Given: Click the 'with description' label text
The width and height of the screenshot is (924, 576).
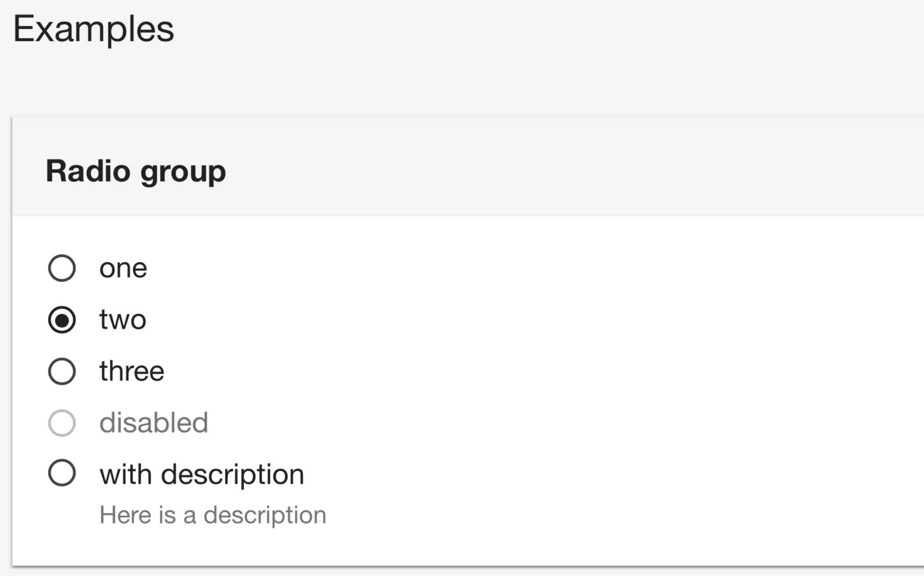Looking at the screenshot, I should click(x=201, y=473).
